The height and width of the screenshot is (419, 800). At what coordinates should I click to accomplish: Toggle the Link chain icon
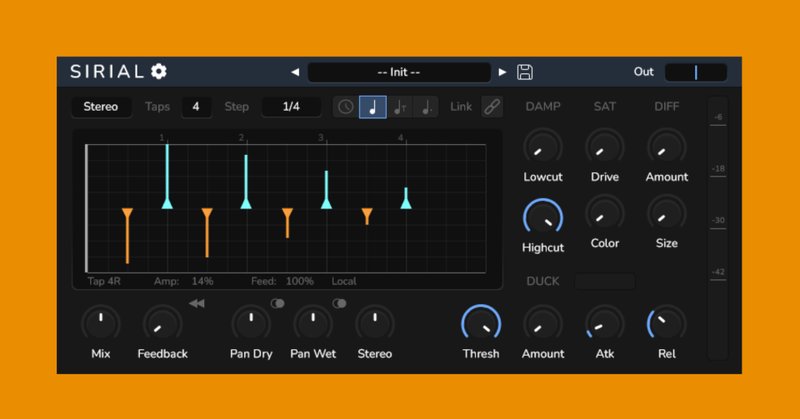492,107
